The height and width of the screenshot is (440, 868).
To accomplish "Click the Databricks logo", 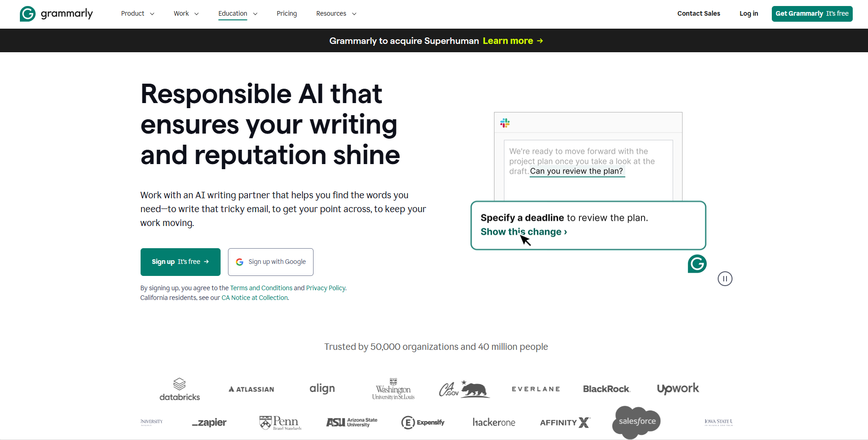I will click(179, 389).
